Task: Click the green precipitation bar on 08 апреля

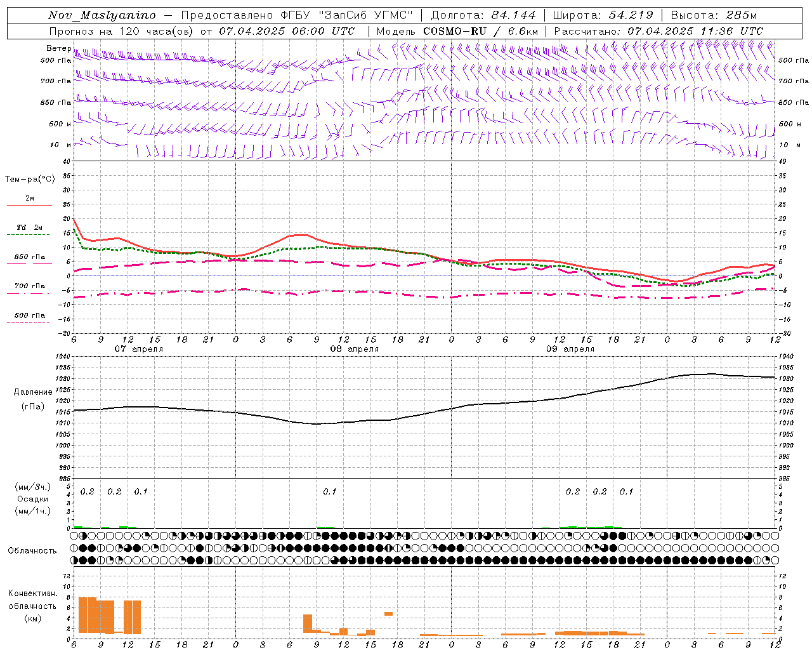Action: point(326,527)
